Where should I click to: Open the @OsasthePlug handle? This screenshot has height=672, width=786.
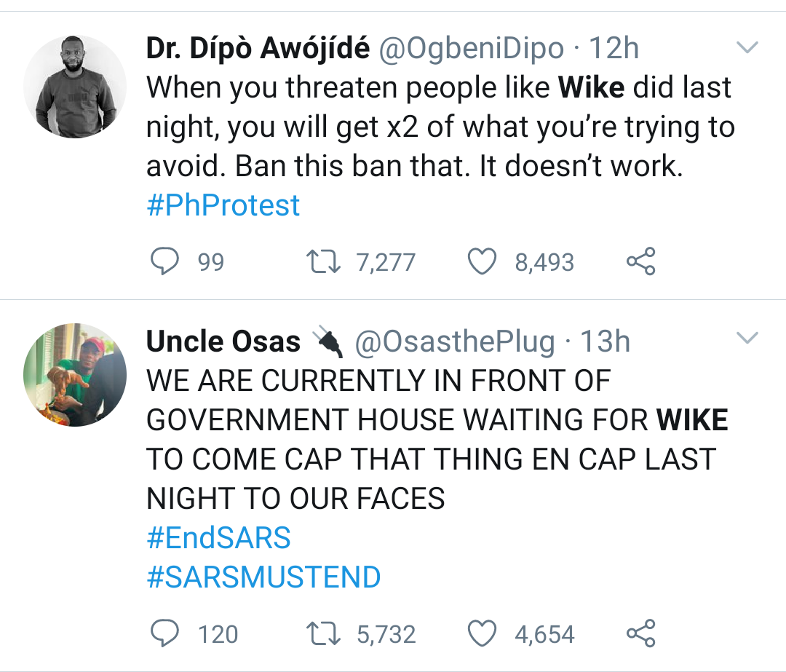454,341
